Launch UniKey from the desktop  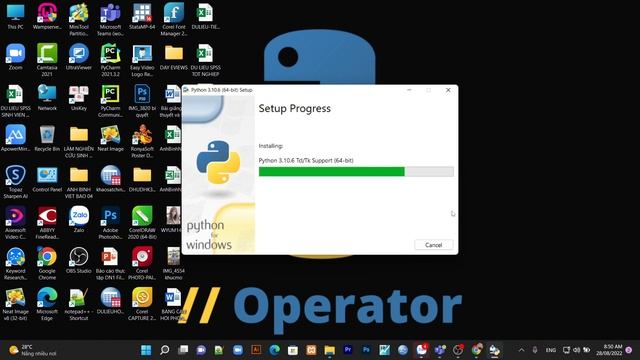coord(79,98)
